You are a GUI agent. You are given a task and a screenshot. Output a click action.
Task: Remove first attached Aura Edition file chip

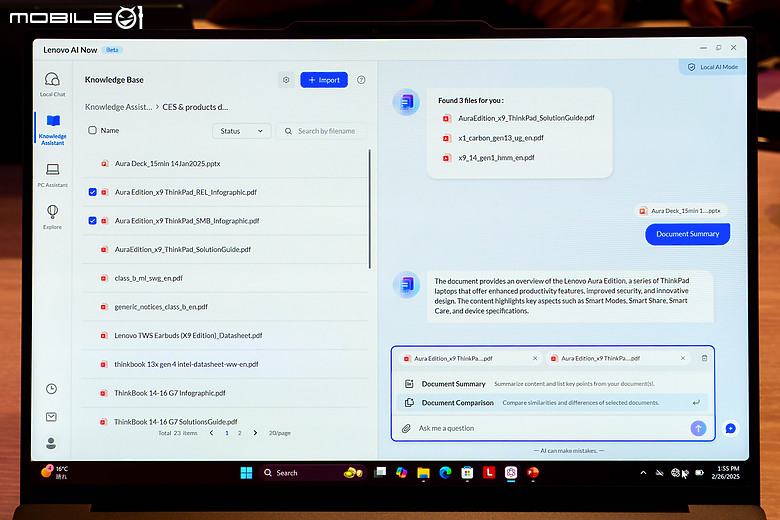[x=535, y=358]
